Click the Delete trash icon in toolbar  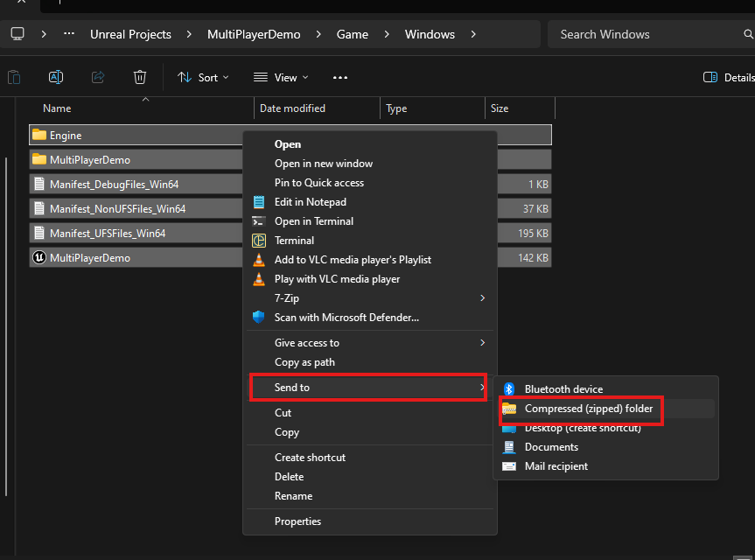pos(140,77)
